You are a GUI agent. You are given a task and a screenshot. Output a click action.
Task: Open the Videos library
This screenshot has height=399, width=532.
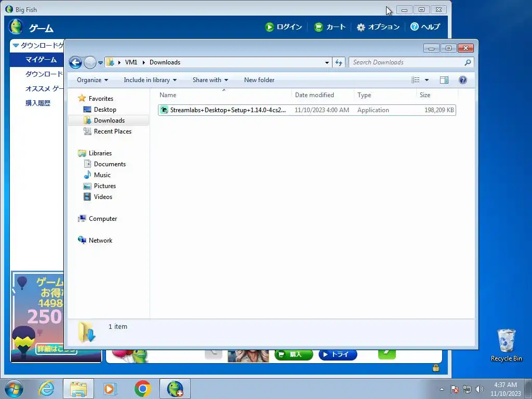click(103, 197)
